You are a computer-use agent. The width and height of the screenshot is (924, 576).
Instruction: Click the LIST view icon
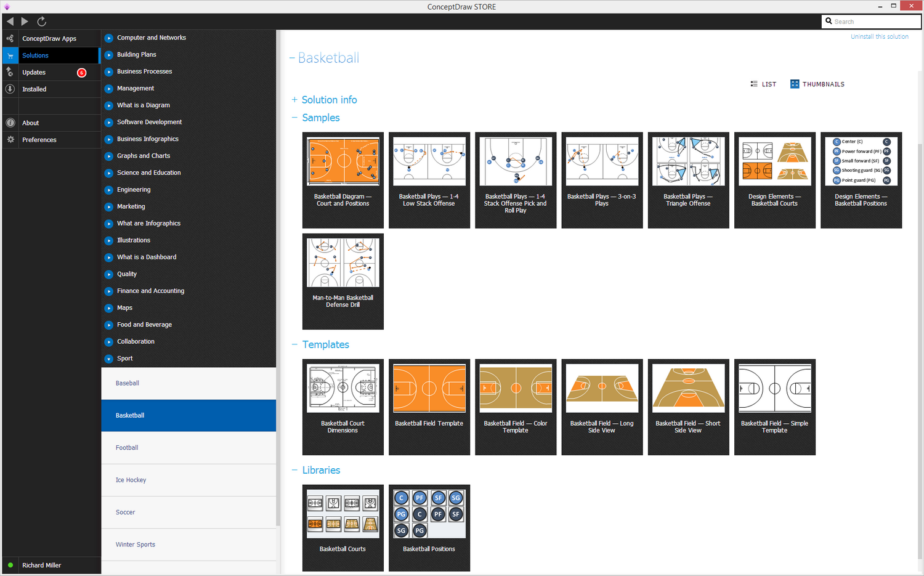tap(754, 84)
